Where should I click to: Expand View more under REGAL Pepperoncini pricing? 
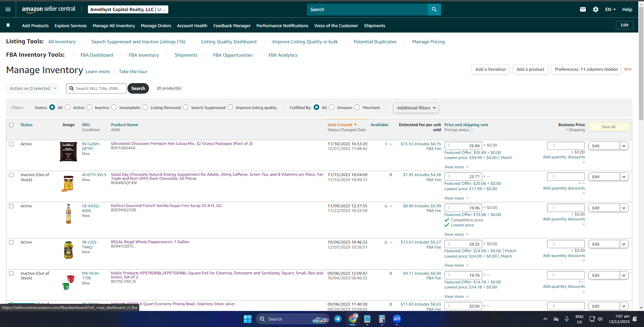coord(457,265)
